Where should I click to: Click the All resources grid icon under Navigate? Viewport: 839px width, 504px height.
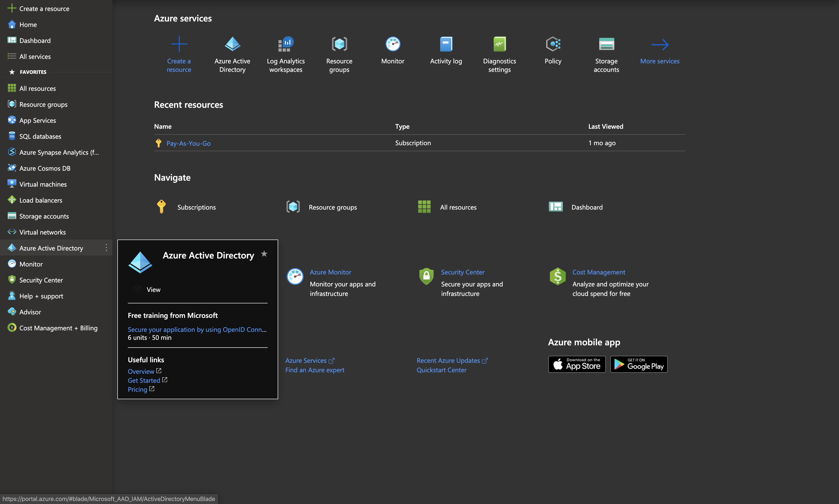tap(424, 207)
